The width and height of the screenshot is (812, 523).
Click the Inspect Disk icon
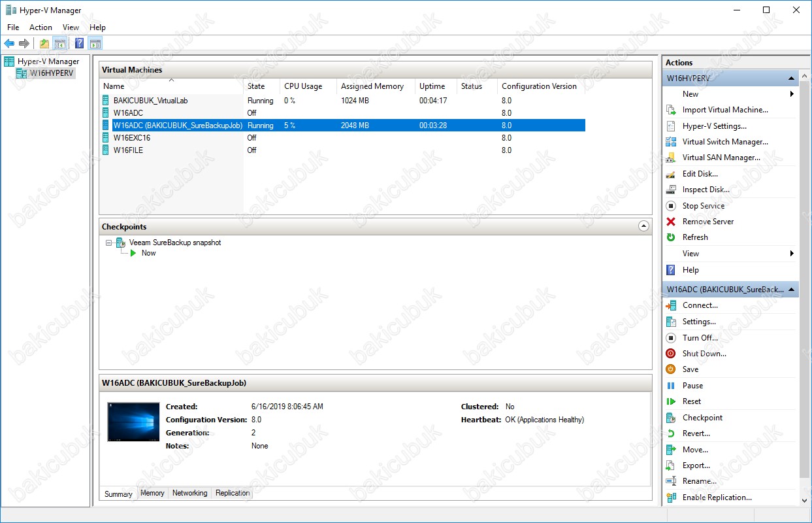click(670, 190)
